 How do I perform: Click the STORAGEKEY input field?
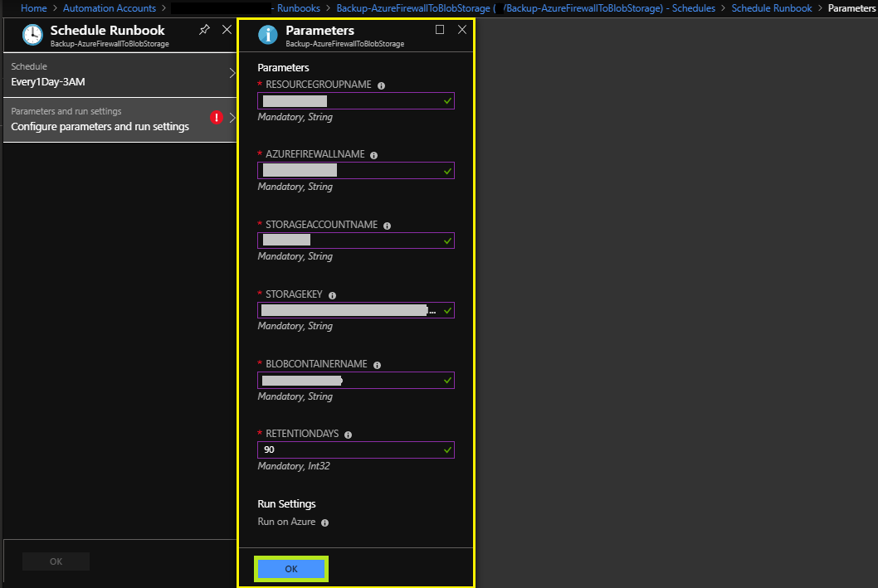[355, 310]
